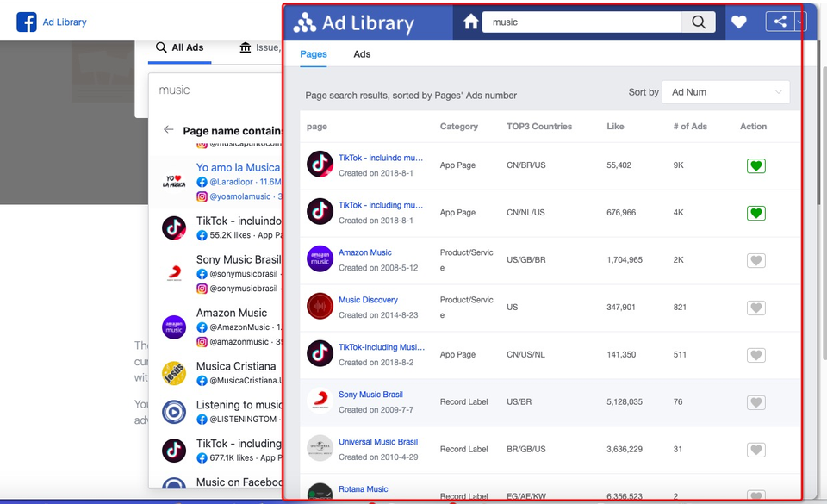
Task: Open the 'Amazon Music' link in extension table
Action: coord(365,252)
